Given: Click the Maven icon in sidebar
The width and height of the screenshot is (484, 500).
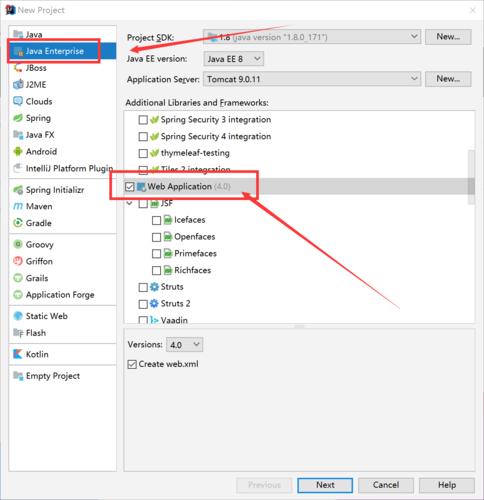Looking at the screenshot, I should (x=18, y=206).
